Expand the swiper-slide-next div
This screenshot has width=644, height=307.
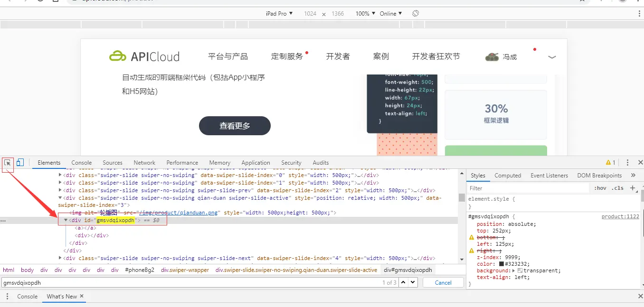pyautogui.click(x=60, y=258)
